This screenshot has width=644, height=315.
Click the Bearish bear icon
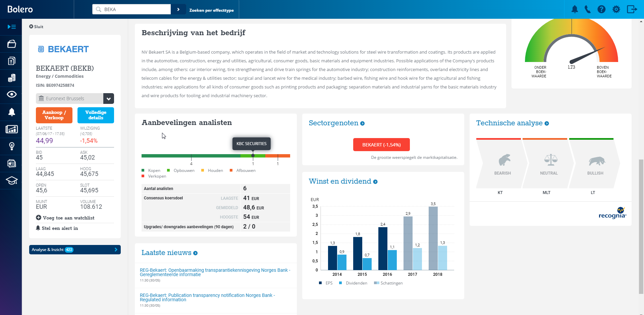(504, 161)
